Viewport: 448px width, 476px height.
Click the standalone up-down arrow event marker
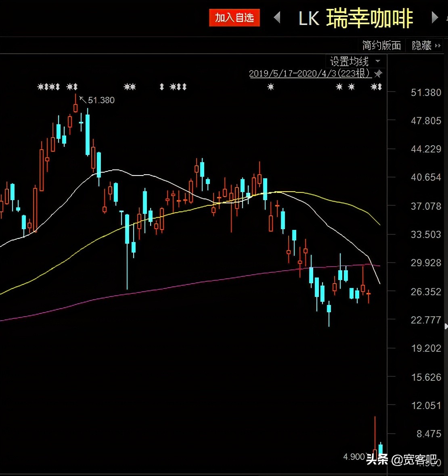162,87
